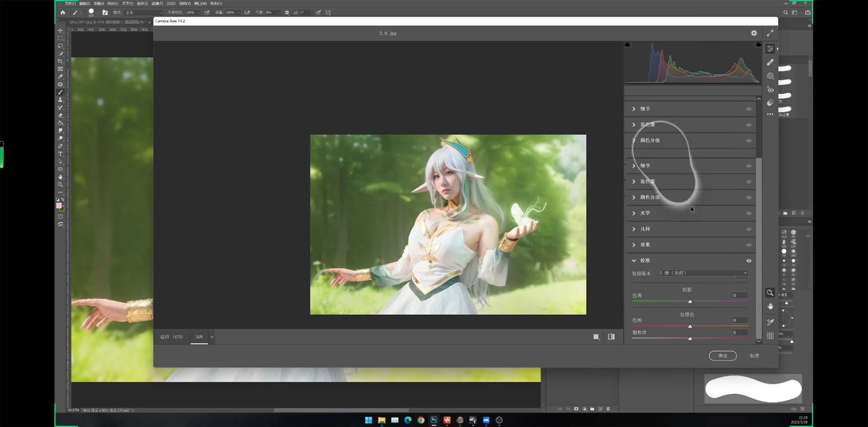
Task: Open the 文件 menu in Photoshop
Action: (x=70, y=4)
